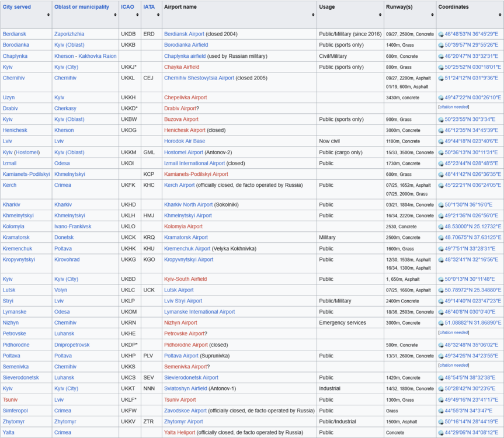
Task: Click globe icon in Kerch Airport row
Action: click(x=441, y=186)
